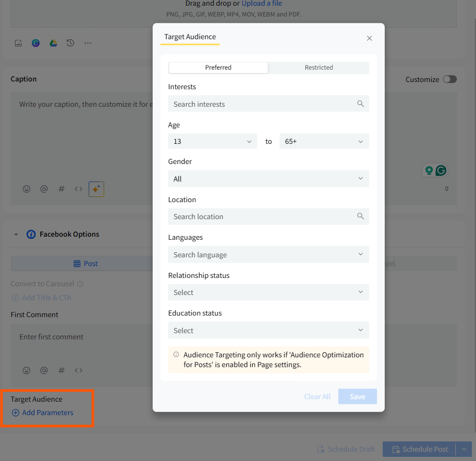Switch to the Restricted tab
476x461 pixels.
tap(318, 68)
